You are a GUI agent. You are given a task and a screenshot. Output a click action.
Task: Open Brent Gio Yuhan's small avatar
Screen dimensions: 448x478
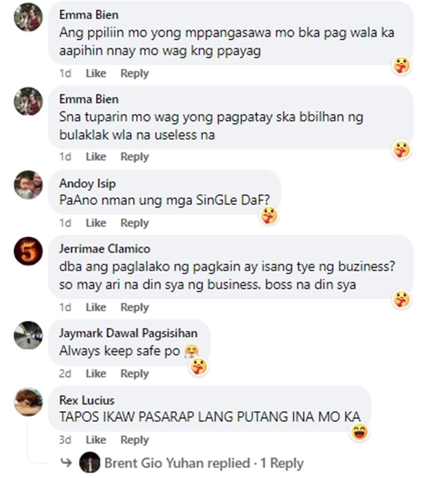pyautogui.click(x=90, y=462)
